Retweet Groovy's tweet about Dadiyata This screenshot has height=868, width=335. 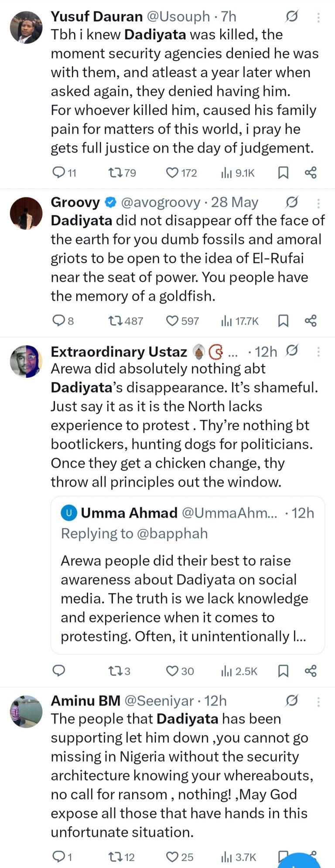click(x=116, y=321)
